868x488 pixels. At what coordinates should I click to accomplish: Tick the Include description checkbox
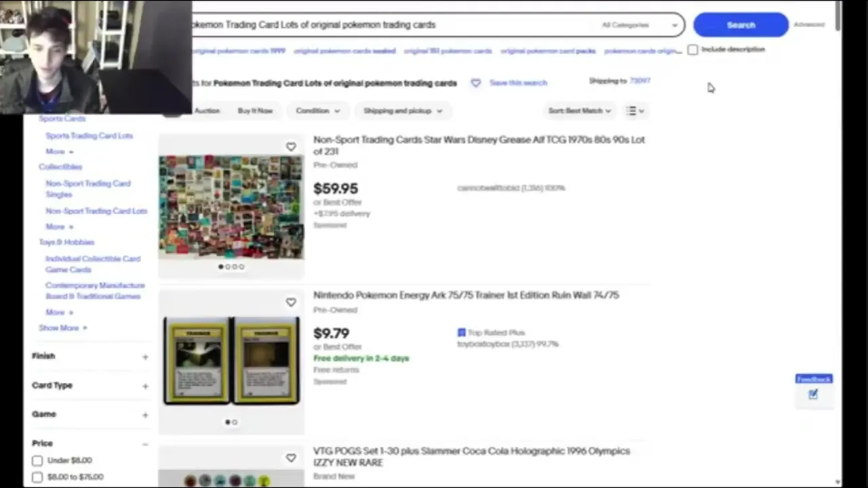[x=692, y=49]
